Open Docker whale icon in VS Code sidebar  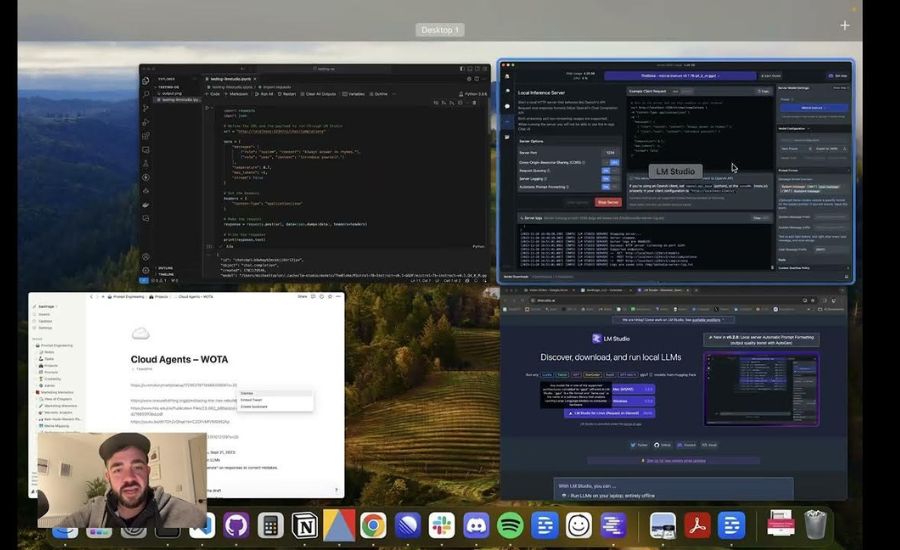click(x=146, y=204)
